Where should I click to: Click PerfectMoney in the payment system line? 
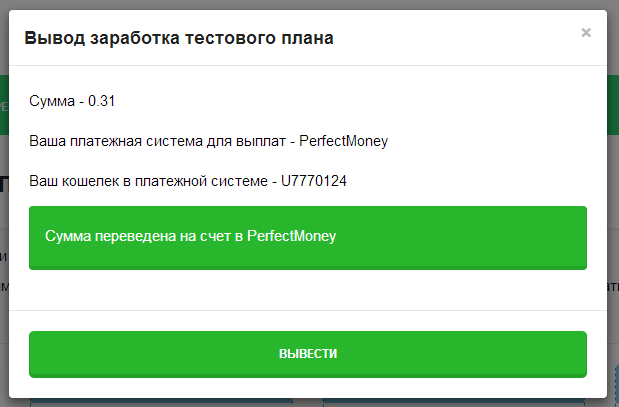(343, 141)
